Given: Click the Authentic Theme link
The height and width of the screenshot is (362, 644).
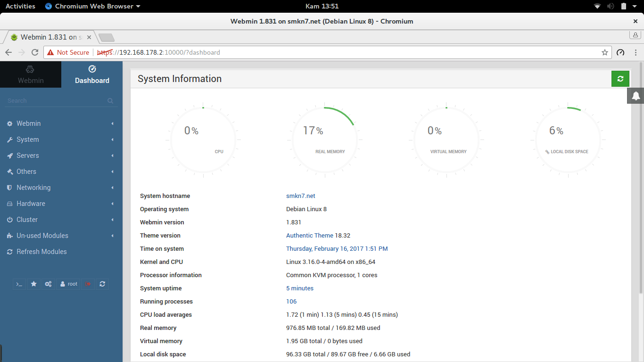Looking at the screenshot, I should (x=310, y=236).
